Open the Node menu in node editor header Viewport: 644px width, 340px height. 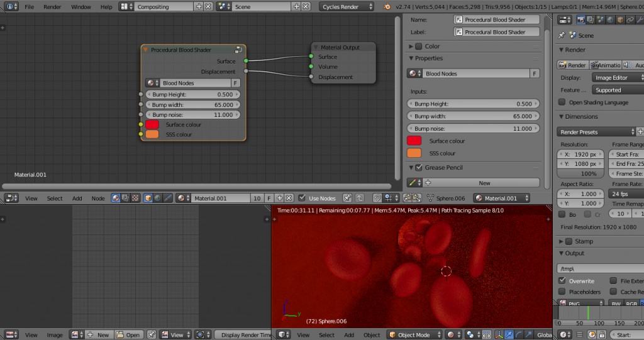(98, 199)
